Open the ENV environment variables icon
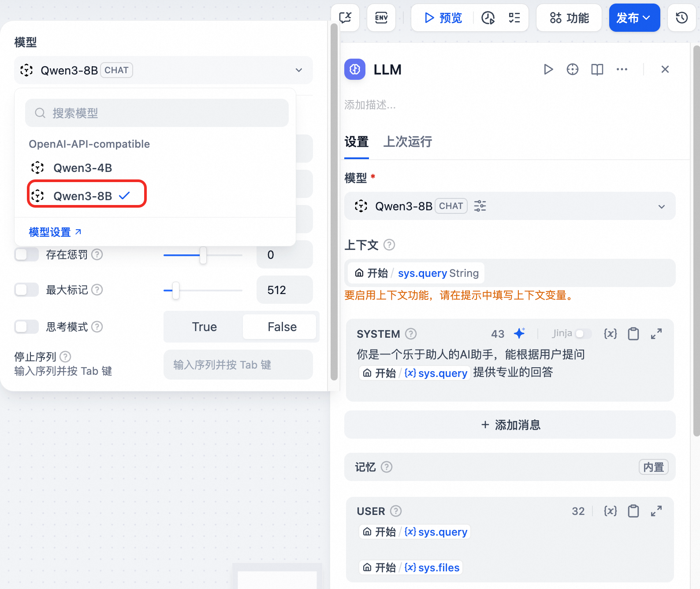Viewport: 700px width, 589px height. pos(381,18)
